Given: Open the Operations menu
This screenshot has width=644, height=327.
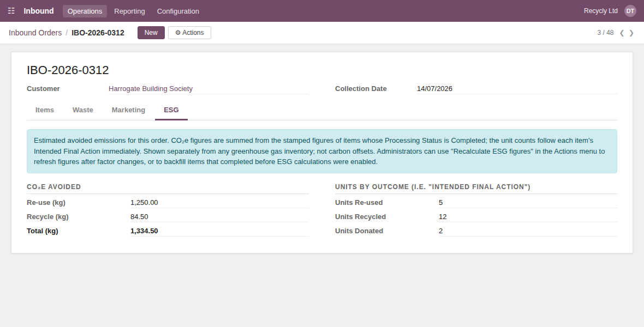Looking at the screenshot, I should coord(85,11).
